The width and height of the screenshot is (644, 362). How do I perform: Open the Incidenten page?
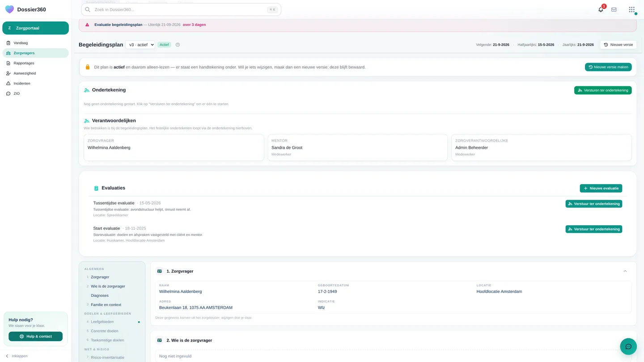(36, 84)
